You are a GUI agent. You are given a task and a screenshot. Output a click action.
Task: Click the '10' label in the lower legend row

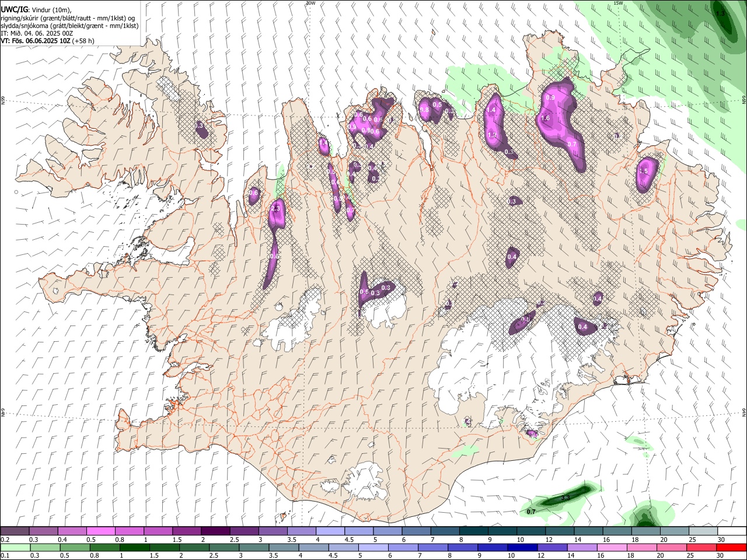coord(511,555)
